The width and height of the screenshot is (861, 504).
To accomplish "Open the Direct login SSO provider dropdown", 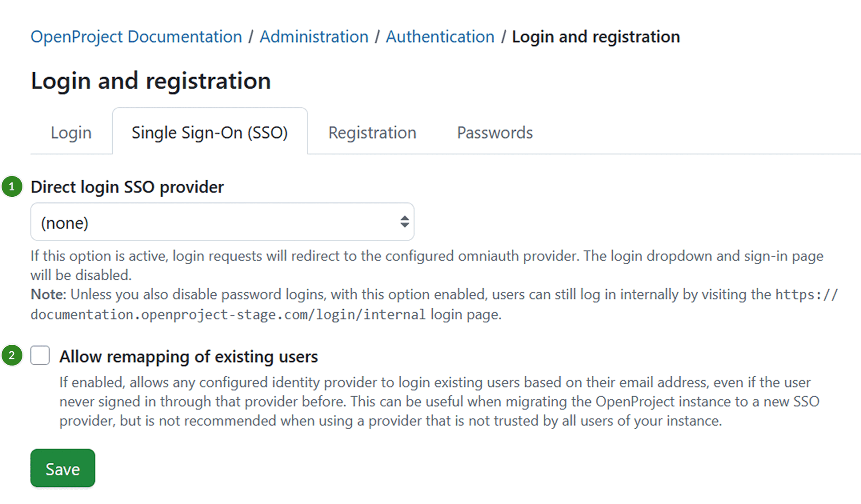I will coord(222,222).
